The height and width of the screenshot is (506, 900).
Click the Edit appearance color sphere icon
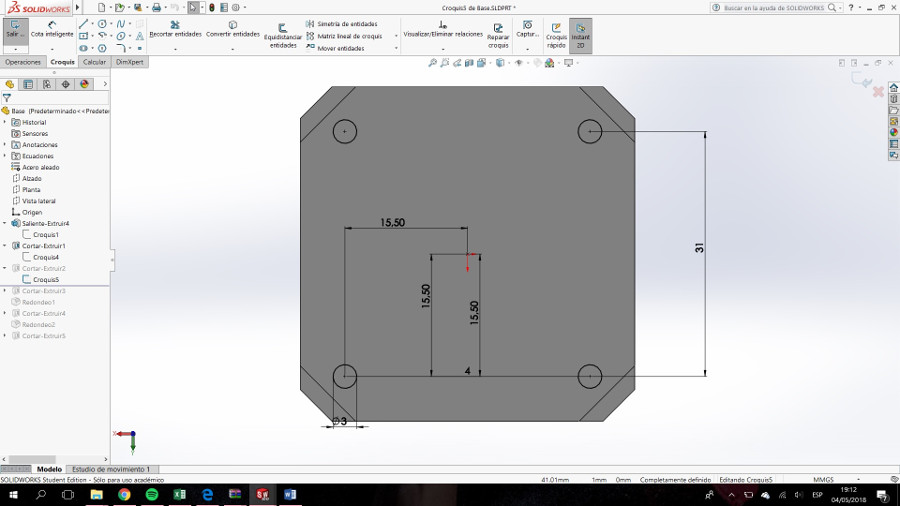tap(549, 63)
